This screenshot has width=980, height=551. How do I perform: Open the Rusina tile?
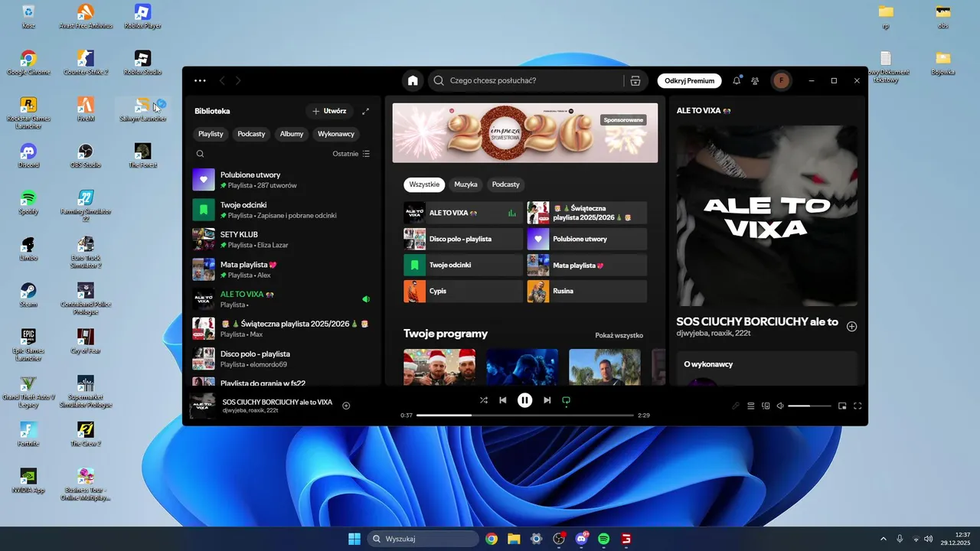pos(586,291)
